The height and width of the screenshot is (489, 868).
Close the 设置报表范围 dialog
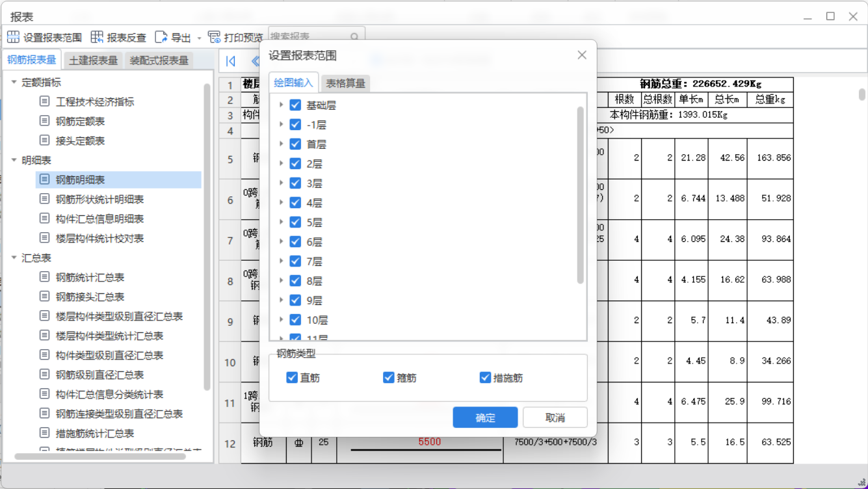click(582, 55)
